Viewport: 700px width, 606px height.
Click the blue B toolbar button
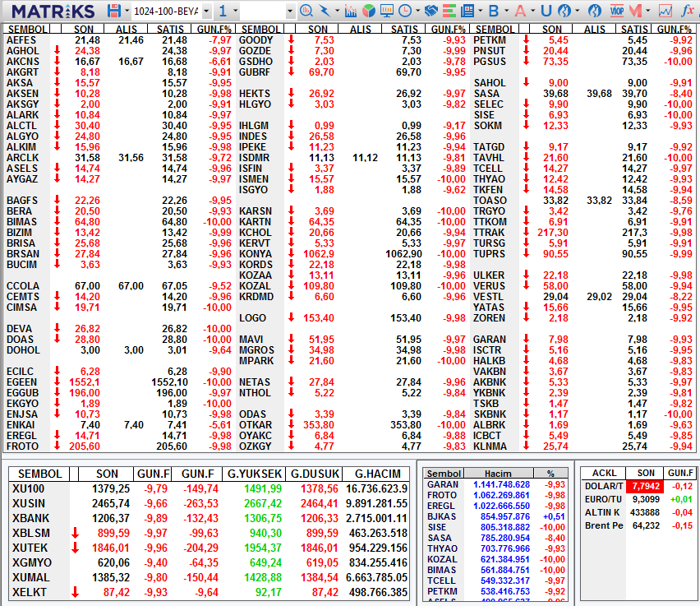pyautogui.click(x=493, y=9)
